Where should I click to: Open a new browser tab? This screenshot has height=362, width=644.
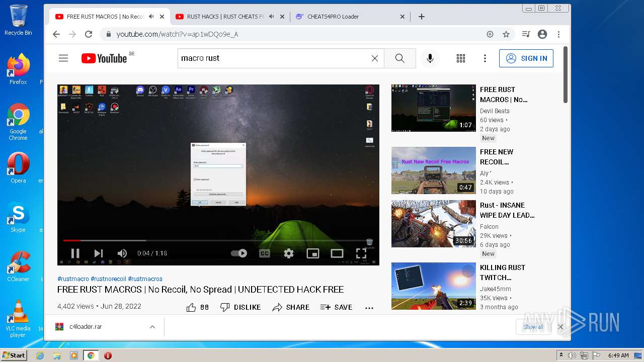pyautogui.click(x=422, y=17)
